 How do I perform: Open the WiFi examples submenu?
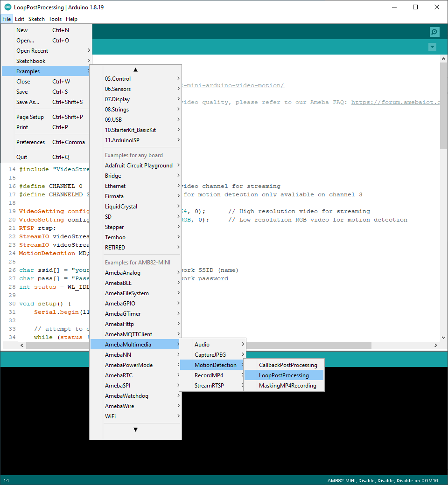coord(136,416)
